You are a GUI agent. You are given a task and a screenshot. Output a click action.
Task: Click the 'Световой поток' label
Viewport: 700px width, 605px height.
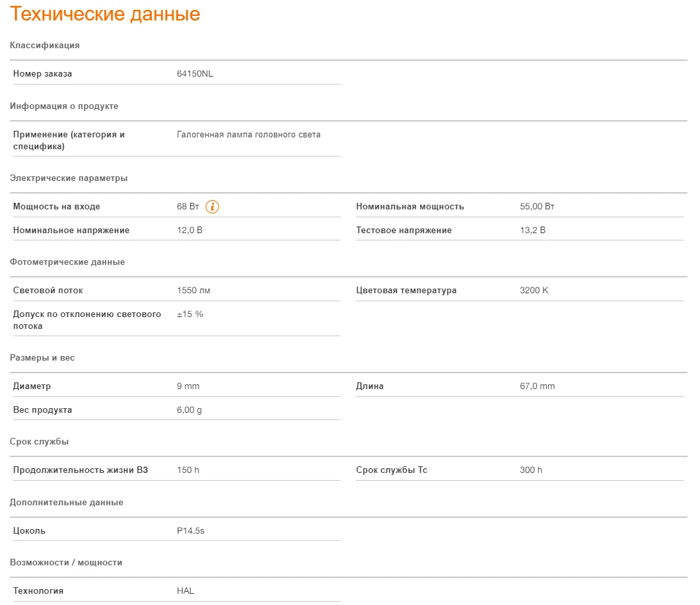click(48, 290)
